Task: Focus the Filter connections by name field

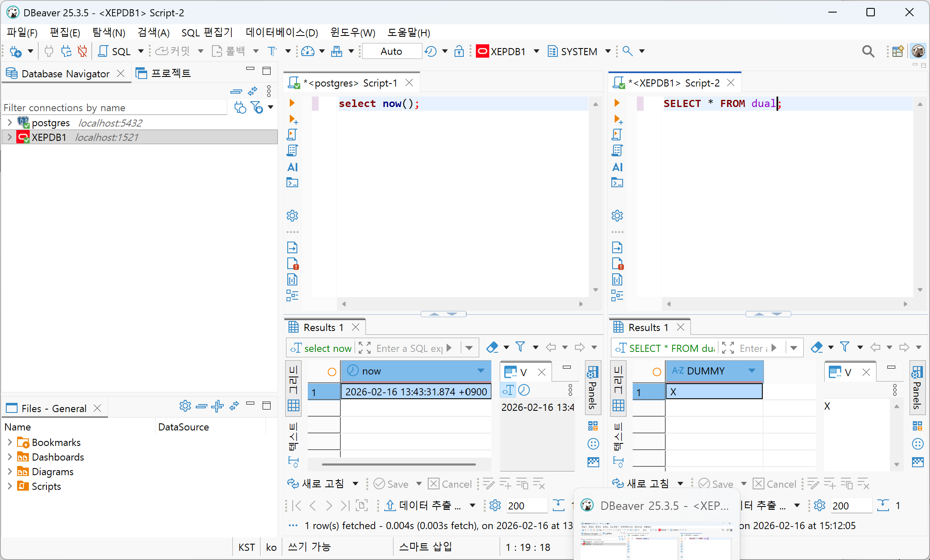Action: 115,108
